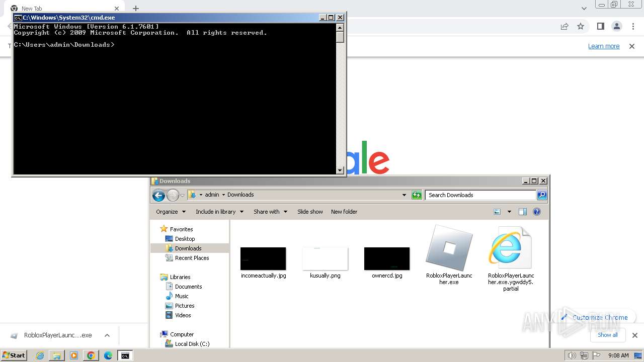Image resolution: width=644 pixels, height=362 pixels.
Task: Click the search magnifier in Downloads window
Action: (x=542, y=195)
